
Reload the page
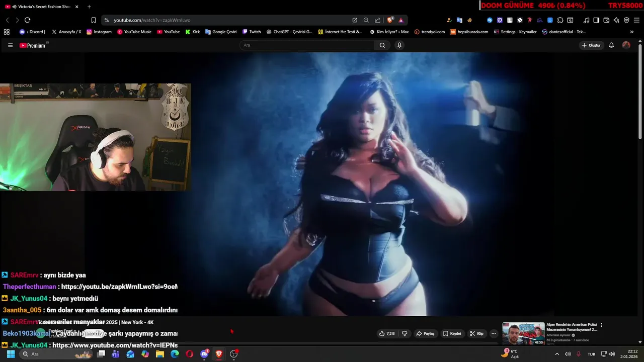pyautogui.click(x=27, y=20)
